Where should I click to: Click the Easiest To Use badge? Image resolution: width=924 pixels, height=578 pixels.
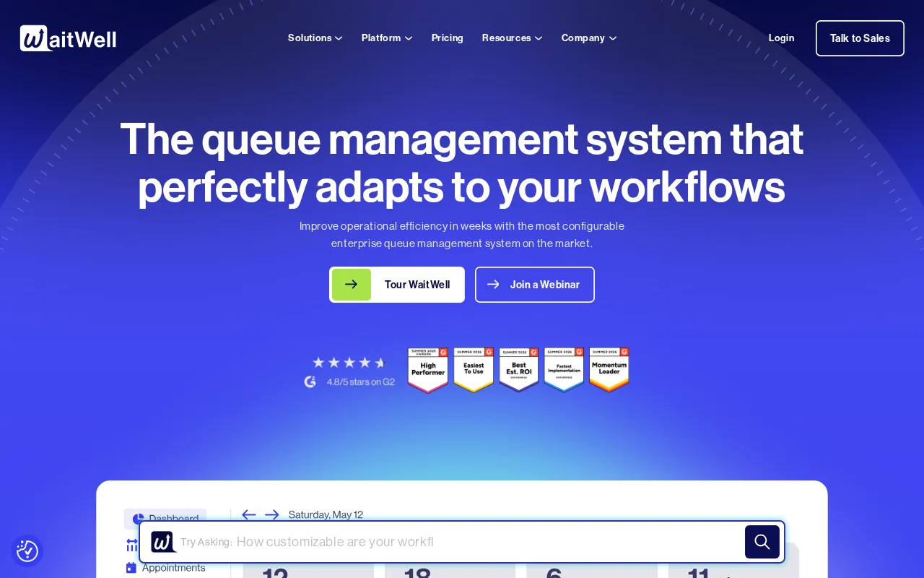(x=474, y=370)
